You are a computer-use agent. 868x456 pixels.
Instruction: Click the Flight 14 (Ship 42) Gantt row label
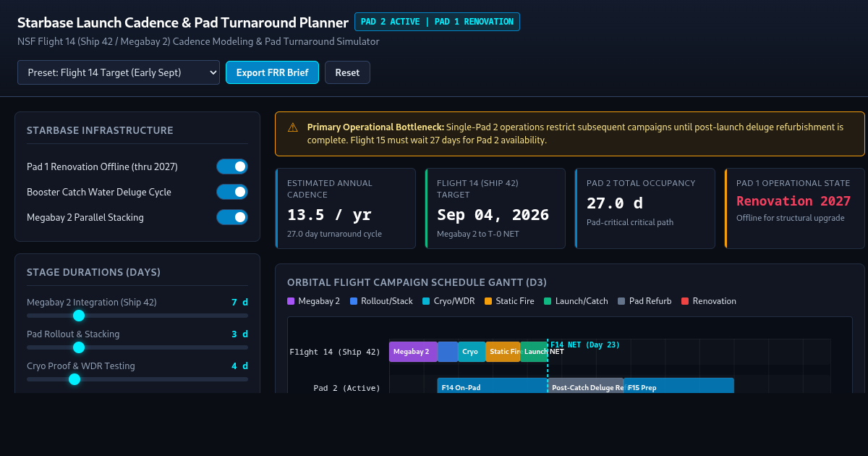coord(335,352)
